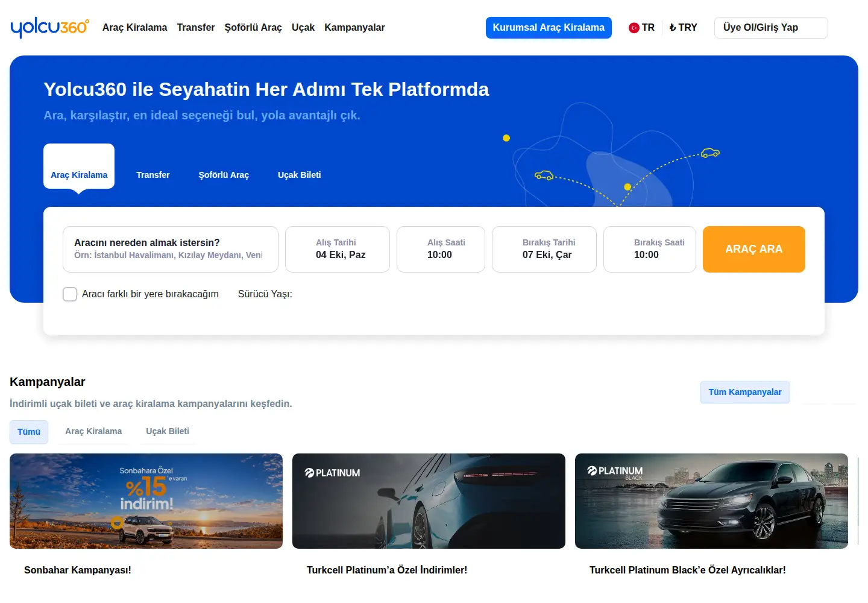
Task: Select the Şoförlü Araç search tab
Action: click(x=224, y=175)
